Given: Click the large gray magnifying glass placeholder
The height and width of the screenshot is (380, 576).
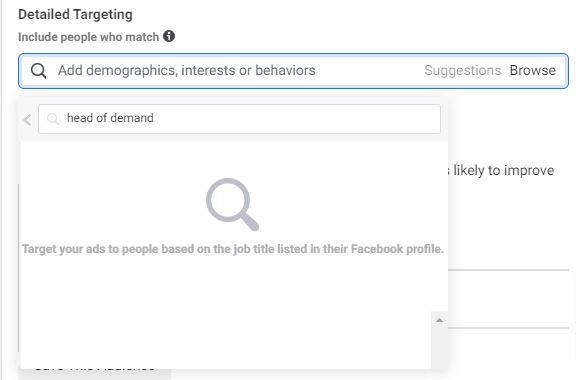Looking at the screenshot, I should [232, 204].
